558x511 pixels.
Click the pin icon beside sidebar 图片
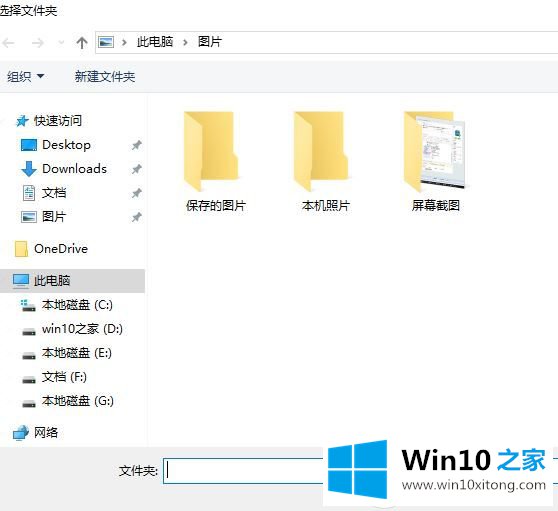click(x=136, y=217)
